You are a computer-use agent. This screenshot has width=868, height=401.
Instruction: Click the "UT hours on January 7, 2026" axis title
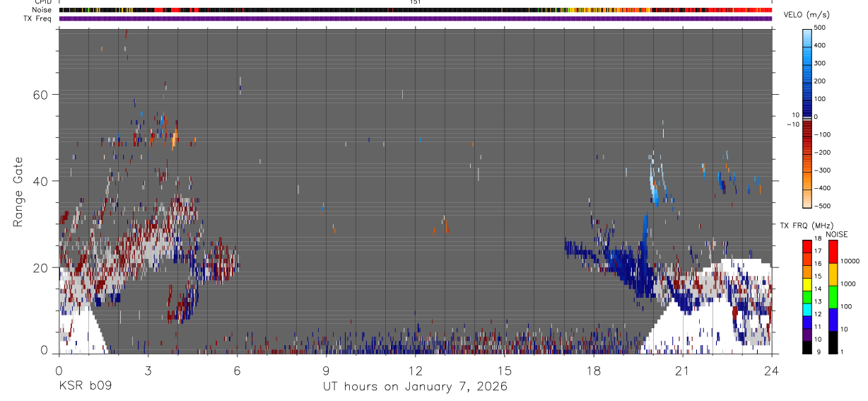pos(415,386)
